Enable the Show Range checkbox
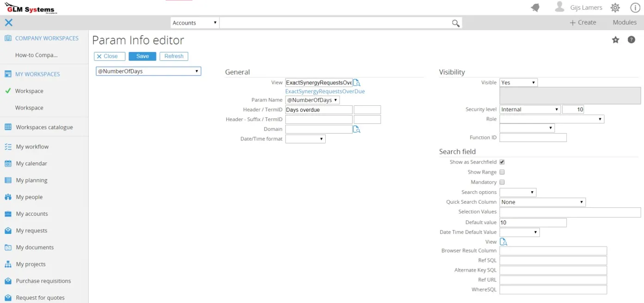Viewport: 644px width, 303px height. point(502,172)
